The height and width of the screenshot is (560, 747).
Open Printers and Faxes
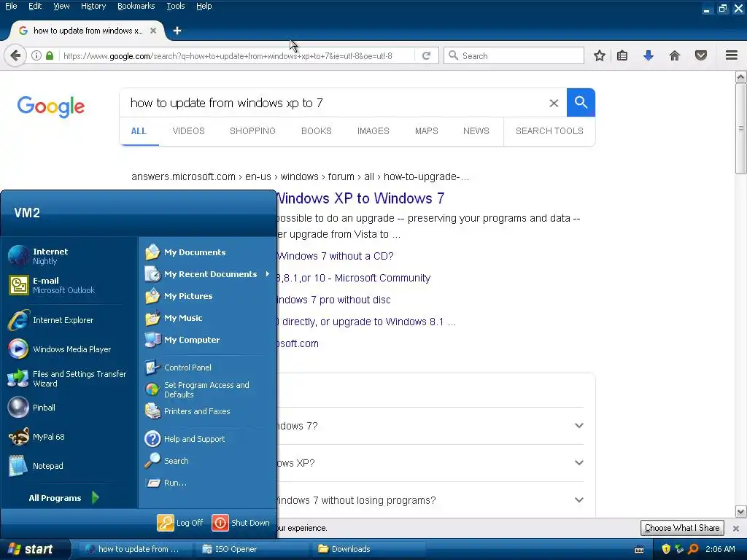187,411
